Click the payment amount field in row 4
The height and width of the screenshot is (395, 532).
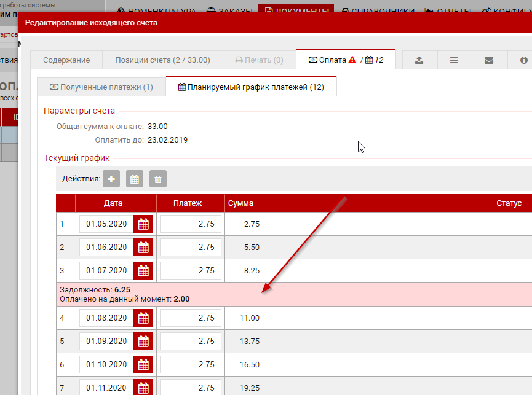(x=191, y=318)
